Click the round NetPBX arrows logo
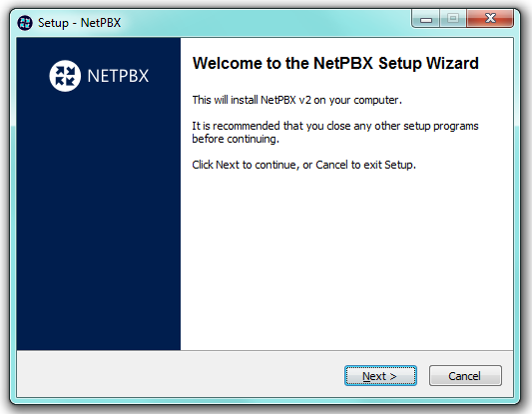This screenshot has height=414, width=532. (65, 76)
